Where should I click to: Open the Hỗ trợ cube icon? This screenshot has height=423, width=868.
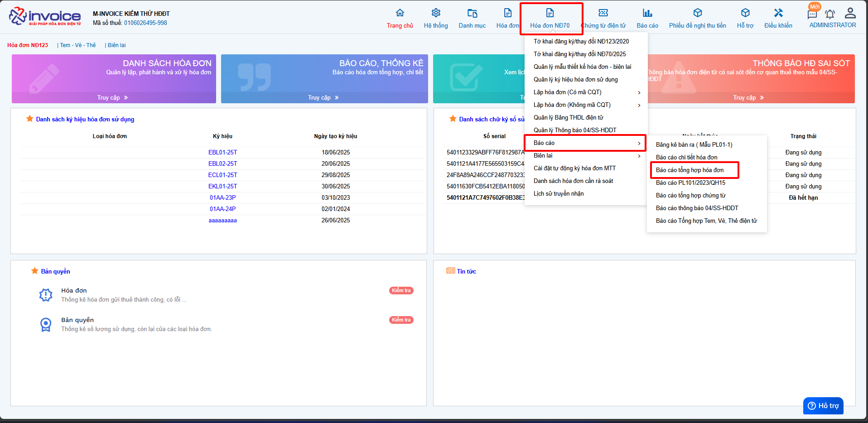[745, 13]
